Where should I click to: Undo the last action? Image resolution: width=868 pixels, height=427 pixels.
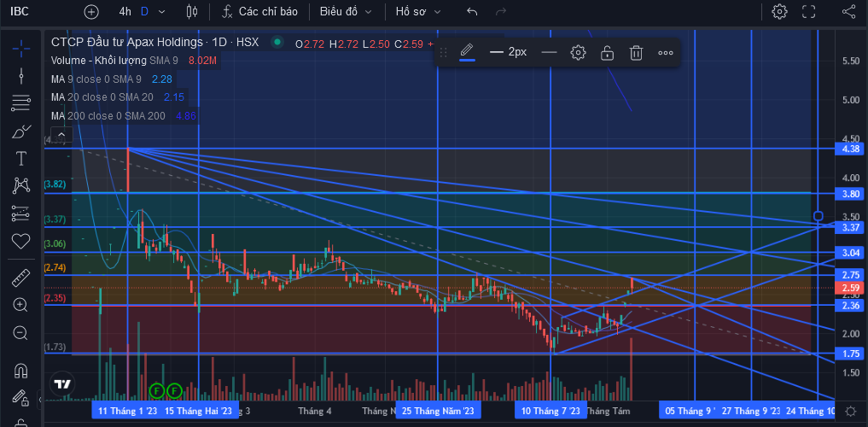(472, 12)
